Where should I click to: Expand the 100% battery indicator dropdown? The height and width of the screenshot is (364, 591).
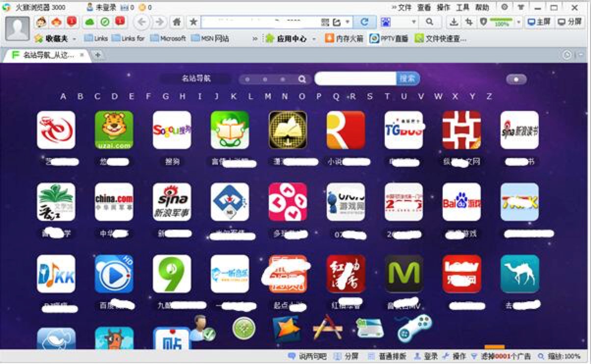(x=519, y=23)
